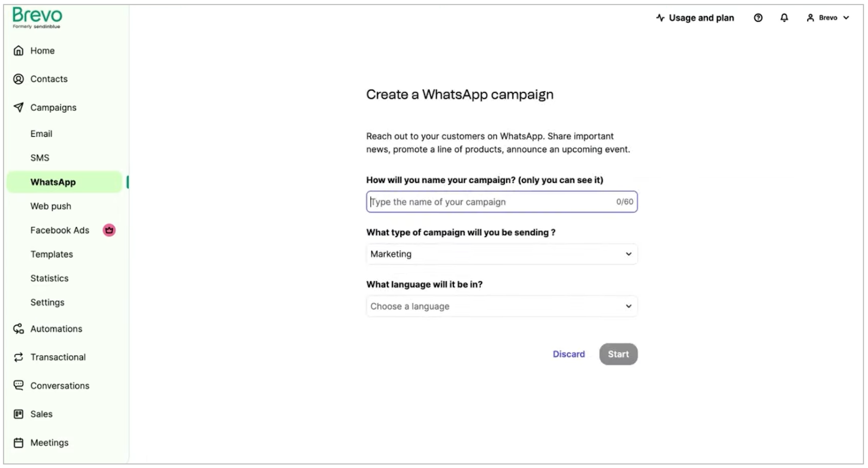Focus the campaign name input field

coord(502,202)
